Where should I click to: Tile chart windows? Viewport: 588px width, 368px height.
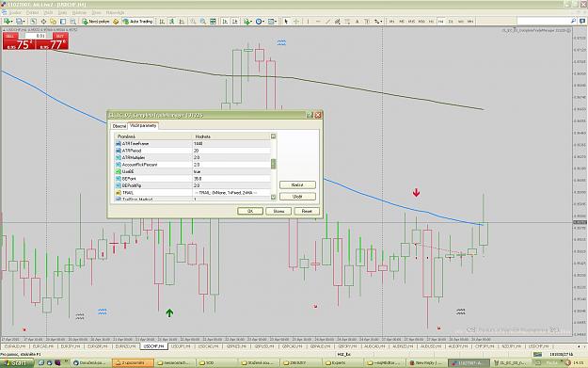(x=213, y=22)
